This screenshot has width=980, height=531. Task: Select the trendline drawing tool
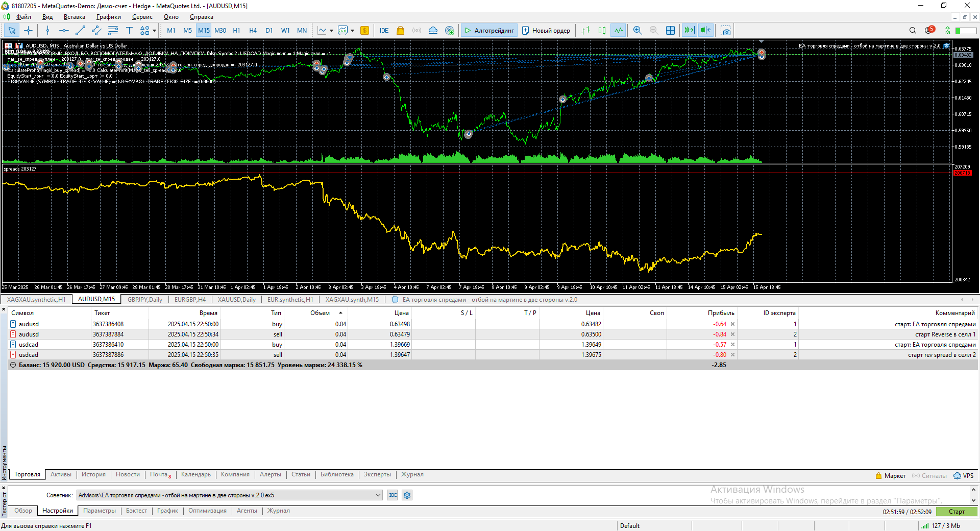[x=80, y=31]
